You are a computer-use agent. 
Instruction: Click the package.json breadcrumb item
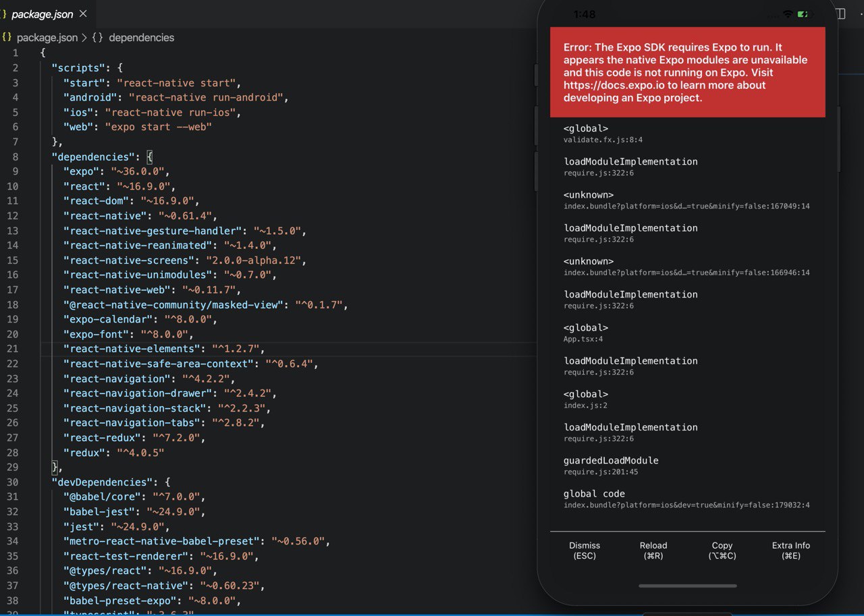47,38
